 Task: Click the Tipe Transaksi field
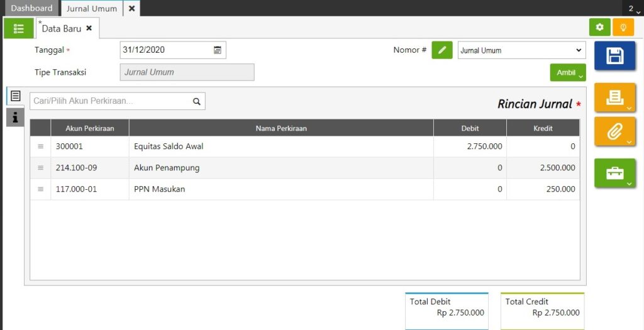click(187, 72)
